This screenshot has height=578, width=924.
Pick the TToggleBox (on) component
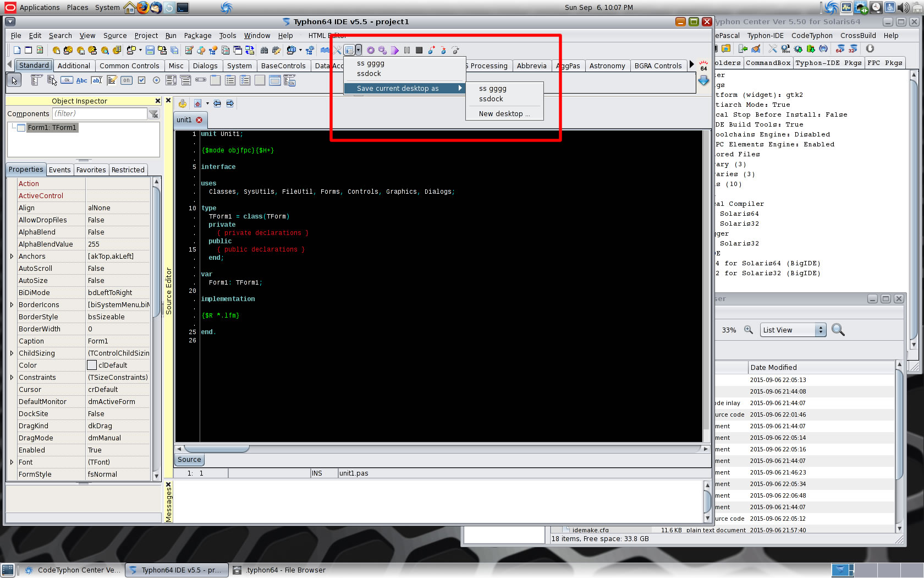click(127, 80)
